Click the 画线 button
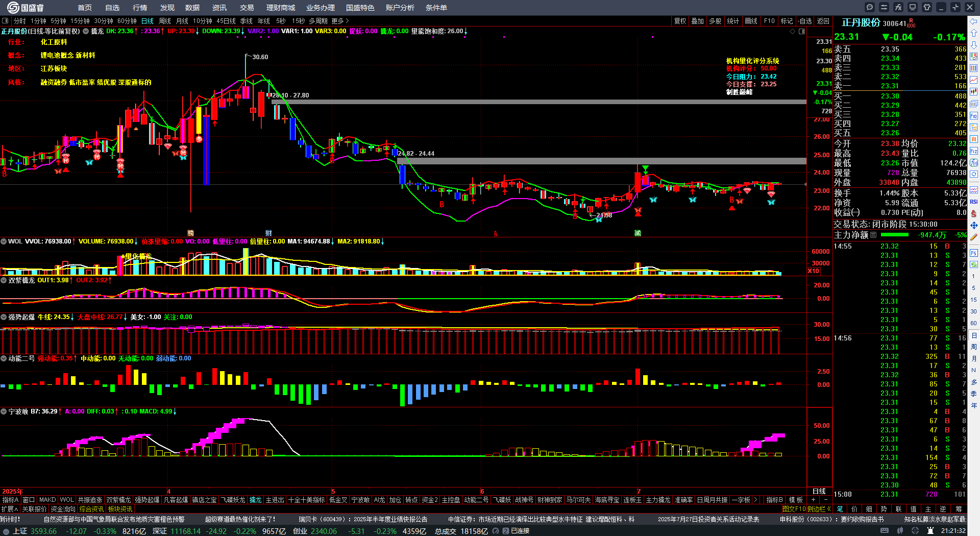The height and width of the screenshot is (536, 980). coord(751,21)
